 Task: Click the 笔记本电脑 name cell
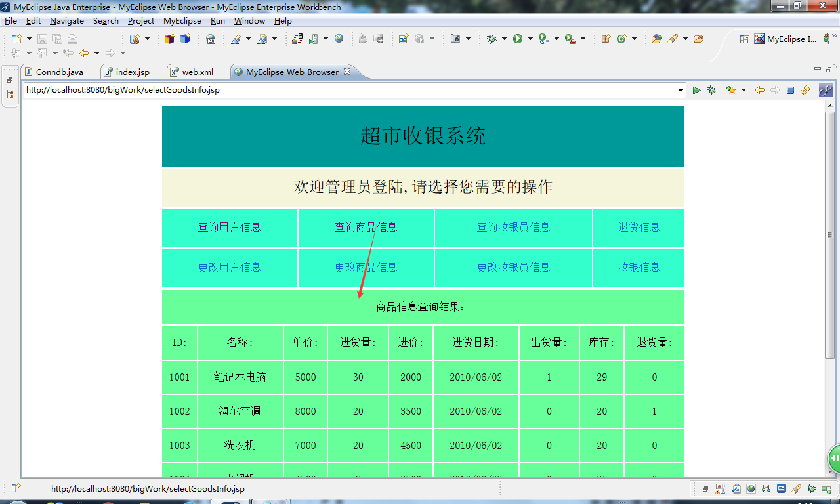pyautogui.click(x=240, y=377)
